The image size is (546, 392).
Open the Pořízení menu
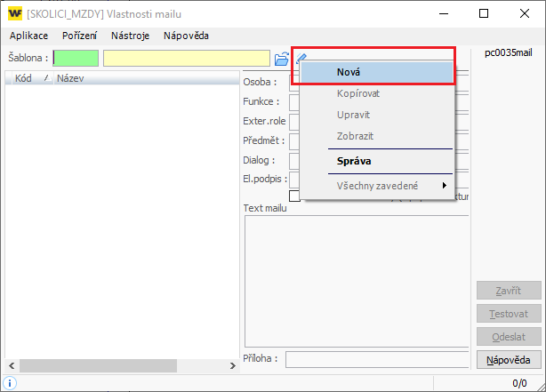[80, 36]
